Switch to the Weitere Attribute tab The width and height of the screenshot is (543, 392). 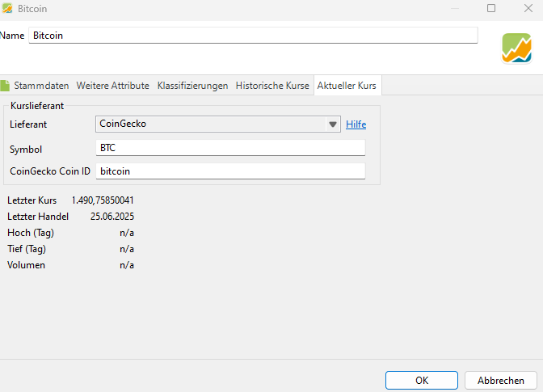pos(112,86)
